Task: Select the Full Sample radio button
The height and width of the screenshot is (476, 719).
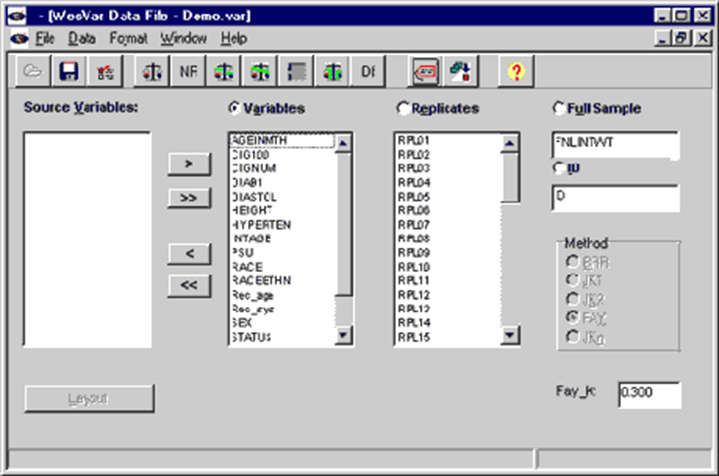Action: click(x=559, y=108)
